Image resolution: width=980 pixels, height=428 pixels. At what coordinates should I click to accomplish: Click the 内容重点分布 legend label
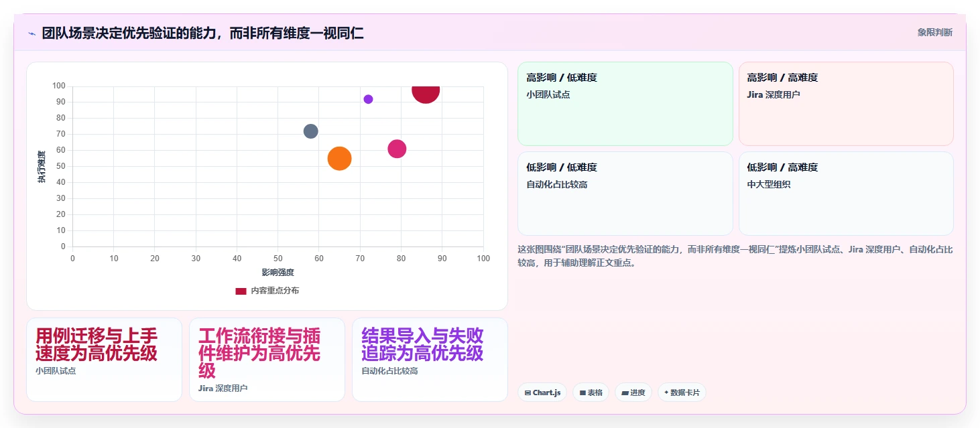pos(275,291)
